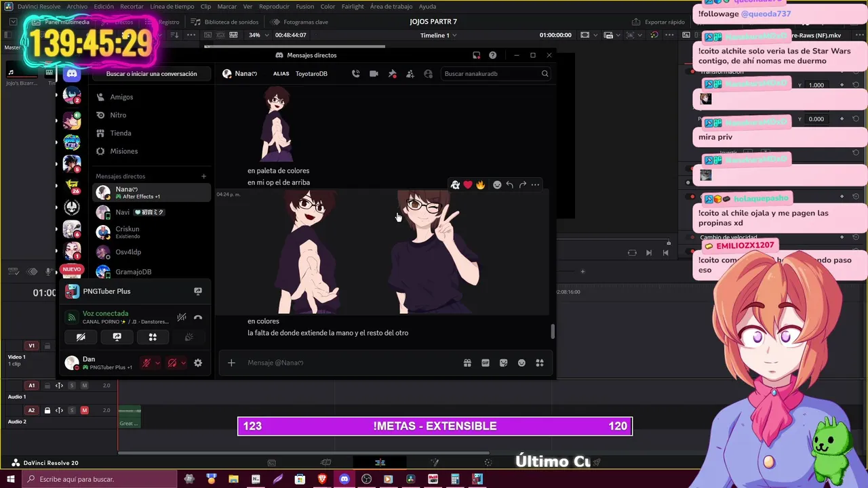Toggle mute on Audio 2 track
The height and width of the screenshot is (488, 868).
pos(85,410)
